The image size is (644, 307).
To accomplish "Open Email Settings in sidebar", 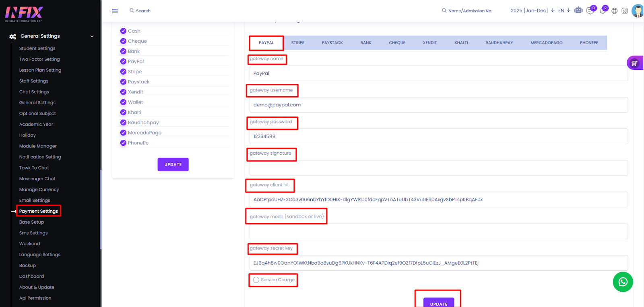I will [x=35, y=200].
